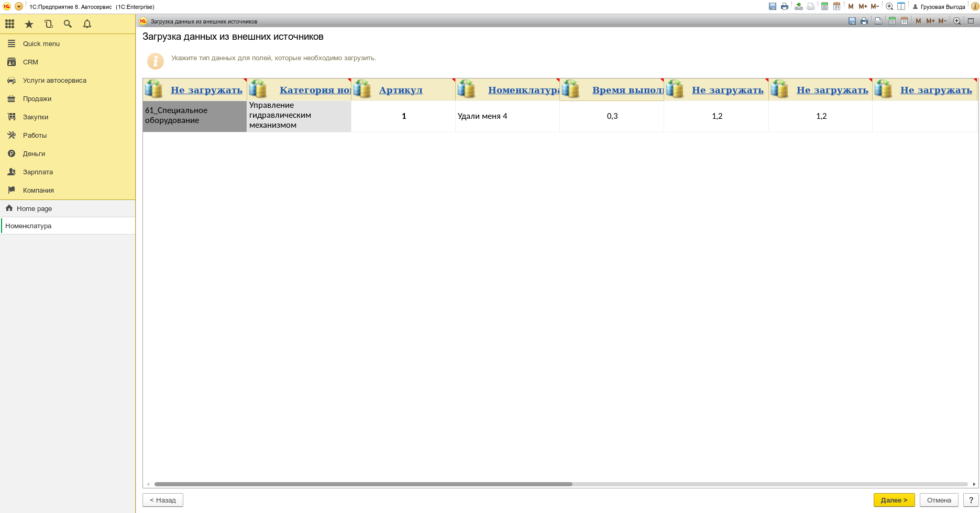
Task: Open Calculator in form window header
Action: [x=892, y=21]
